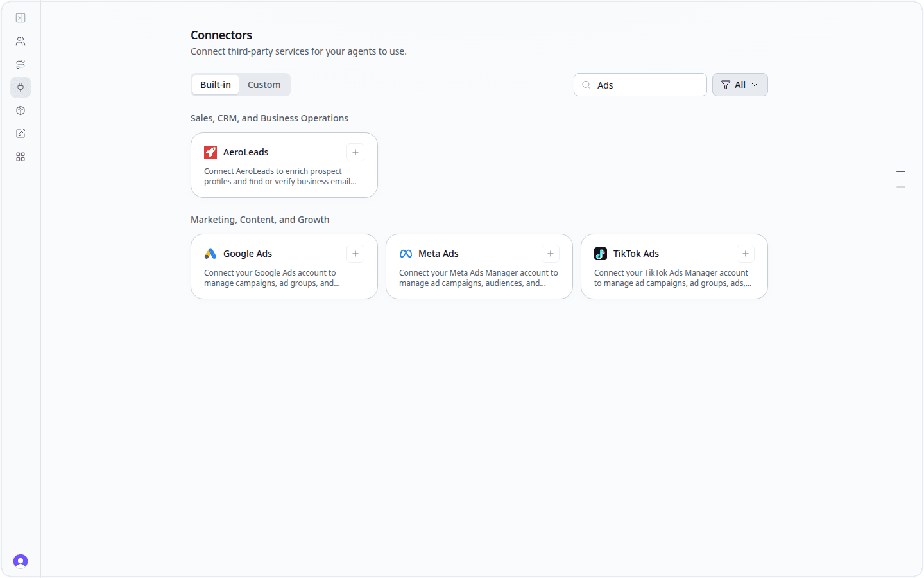Click the Sales, CRM, and Business Operations heading

coord(269,118)
